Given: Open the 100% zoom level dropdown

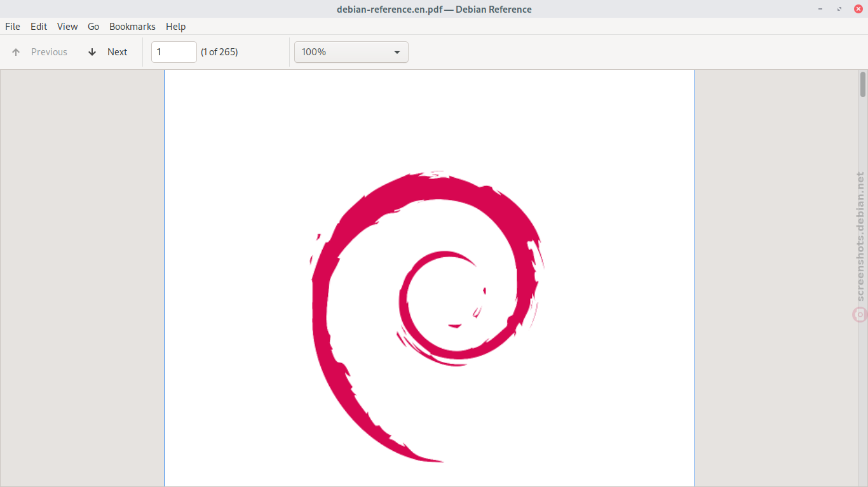Looking at the screenshot, I should point(351,52).
